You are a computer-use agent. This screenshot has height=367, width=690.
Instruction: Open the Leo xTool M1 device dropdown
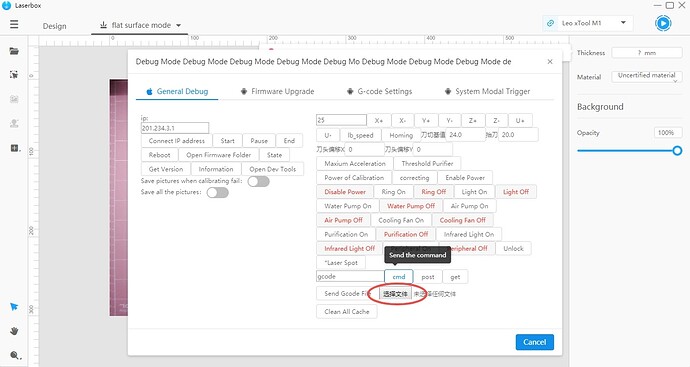click(623, 22)
